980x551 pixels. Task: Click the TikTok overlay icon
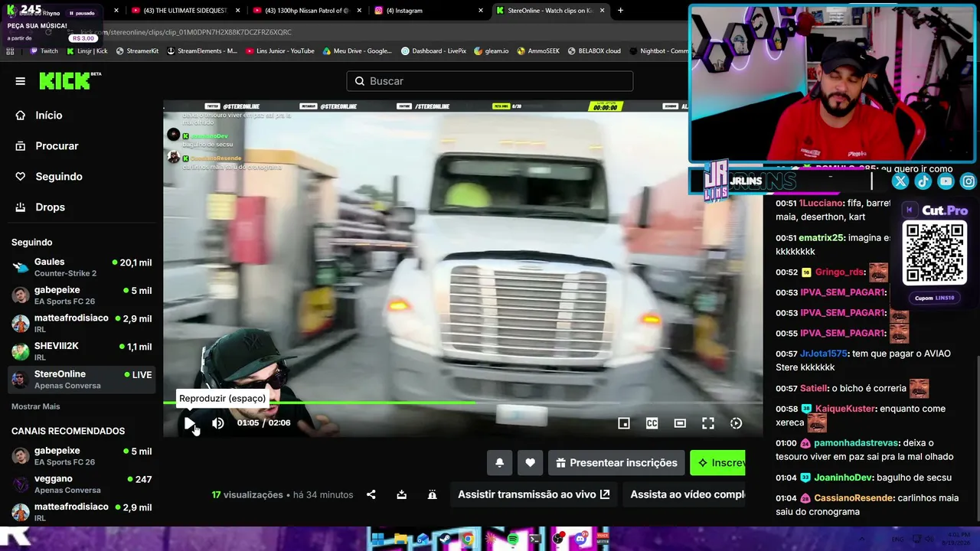[x=923, y=181]
